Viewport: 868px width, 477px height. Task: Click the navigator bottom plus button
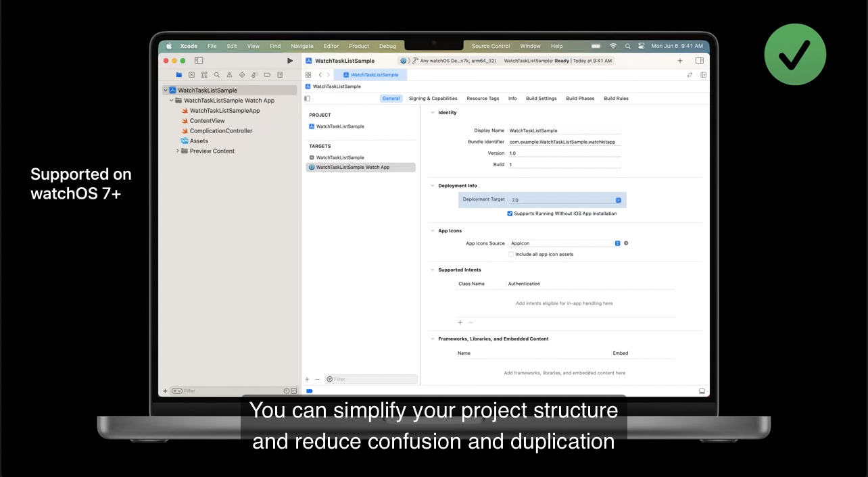pos(165,391)
